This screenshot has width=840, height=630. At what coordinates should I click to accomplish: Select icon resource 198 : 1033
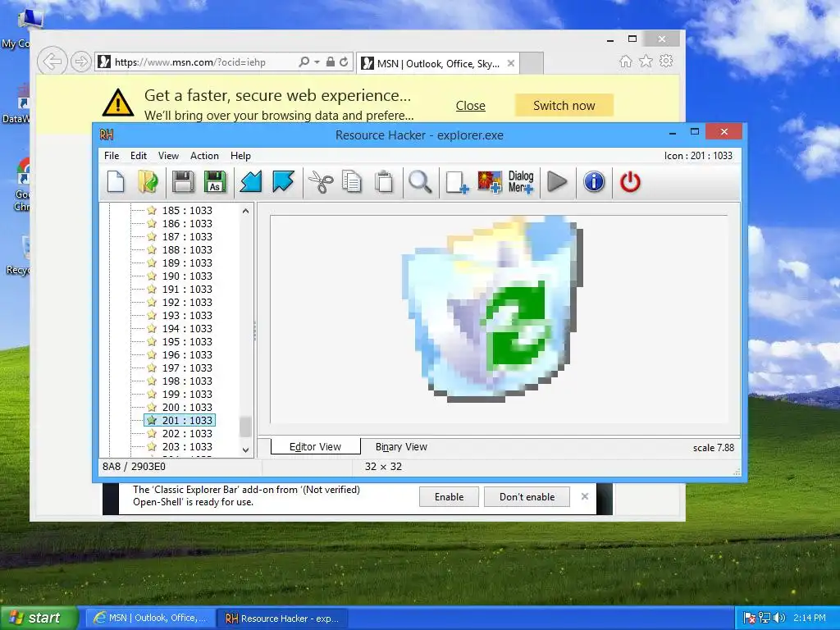[187, 381]
